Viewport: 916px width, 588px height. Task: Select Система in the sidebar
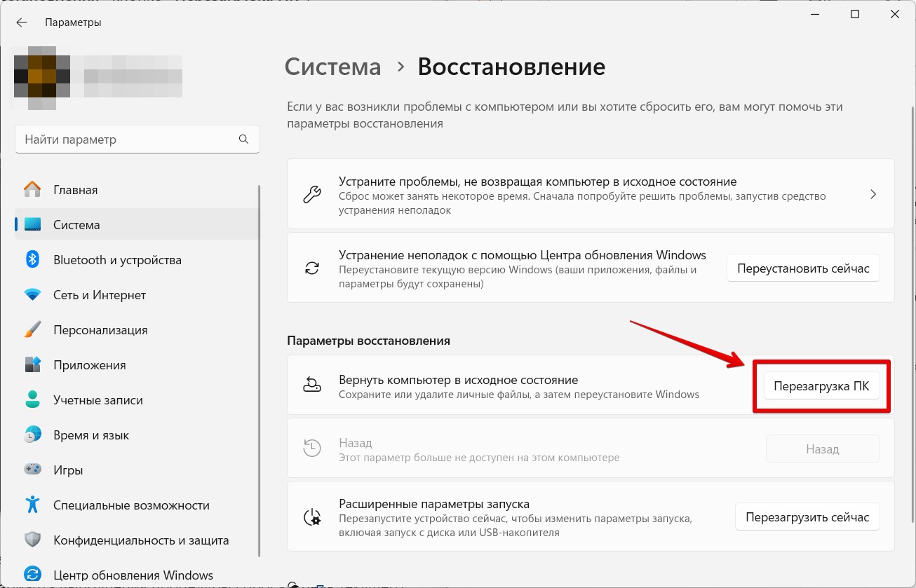(137, 225)
